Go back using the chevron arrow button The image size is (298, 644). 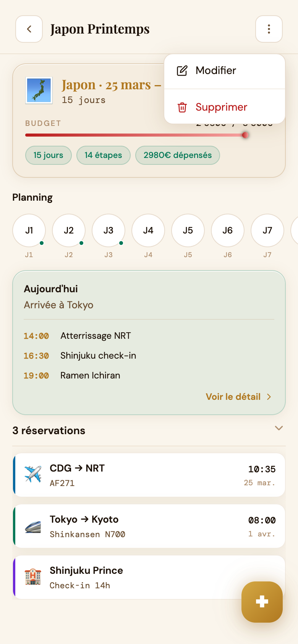[29, 29]
